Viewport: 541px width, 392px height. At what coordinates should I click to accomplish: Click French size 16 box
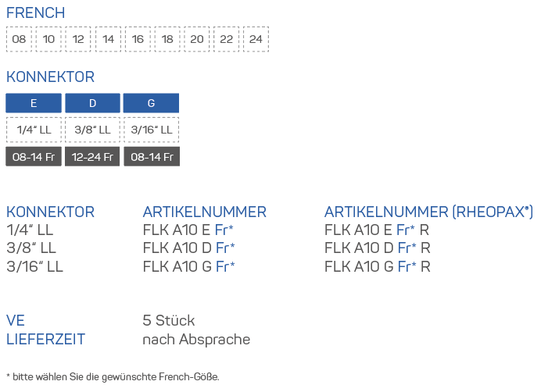pos(138,40)
